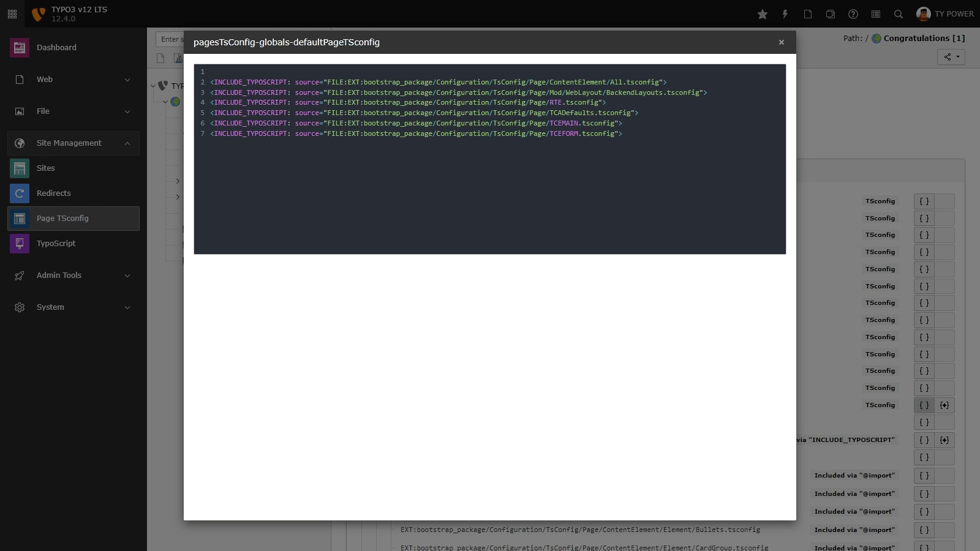
Task: Click the TYPO3 logo in the header
Action: (x=38, y=13)
